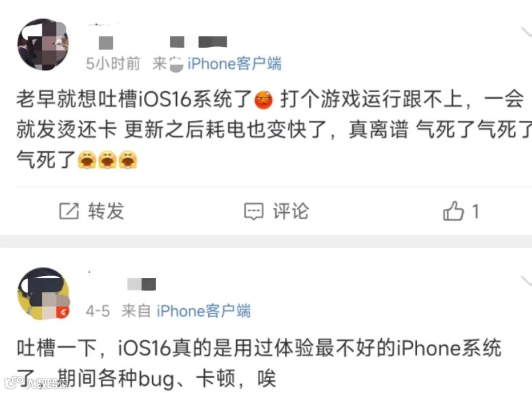Image resolution: width=532 pixels, height=393 pixels.
Task: Click the 转发 repost label
Action: click(106, 211)
